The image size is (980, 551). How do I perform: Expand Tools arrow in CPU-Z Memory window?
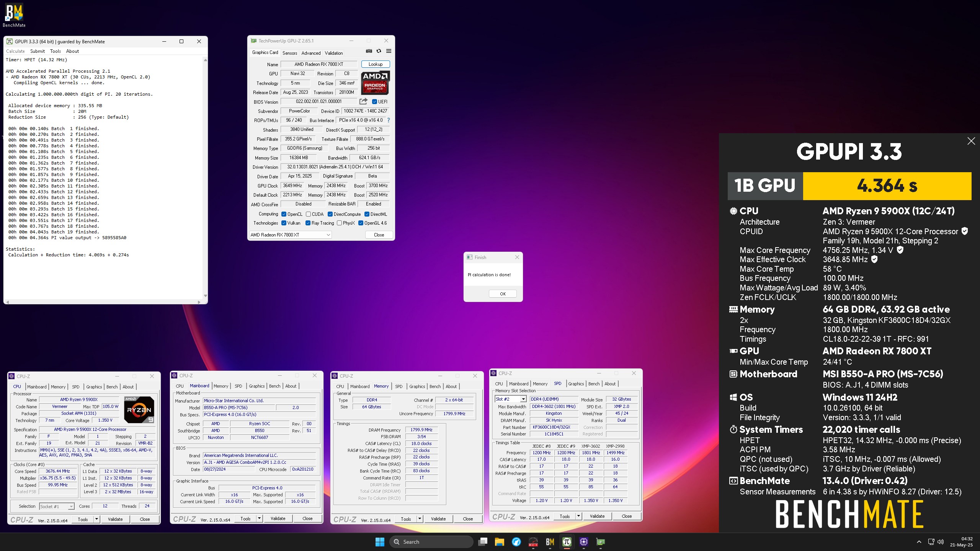pos(420,519)
